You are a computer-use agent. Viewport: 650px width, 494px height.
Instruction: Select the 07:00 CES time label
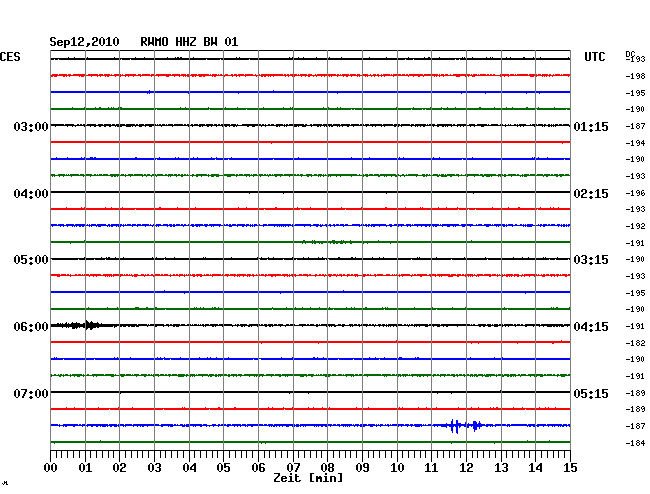31,393
